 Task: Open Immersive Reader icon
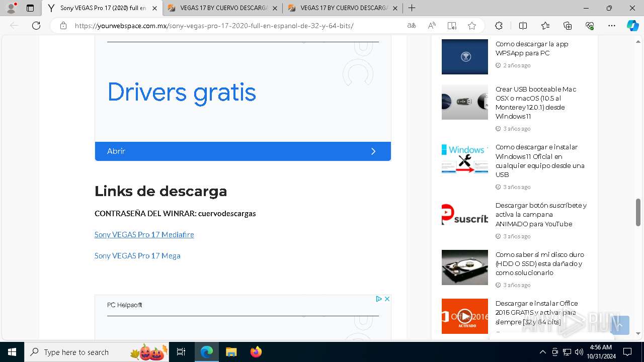[452, 26]
